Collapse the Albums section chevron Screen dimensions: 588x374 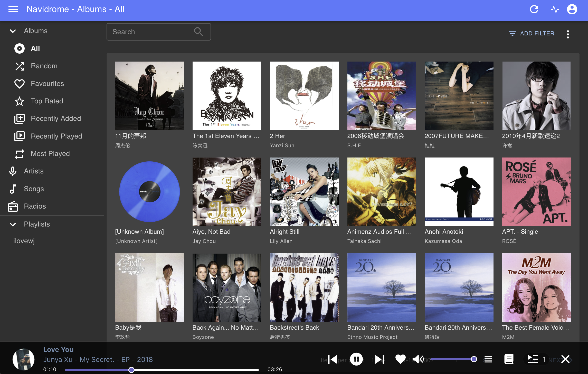tap(13, 31)
